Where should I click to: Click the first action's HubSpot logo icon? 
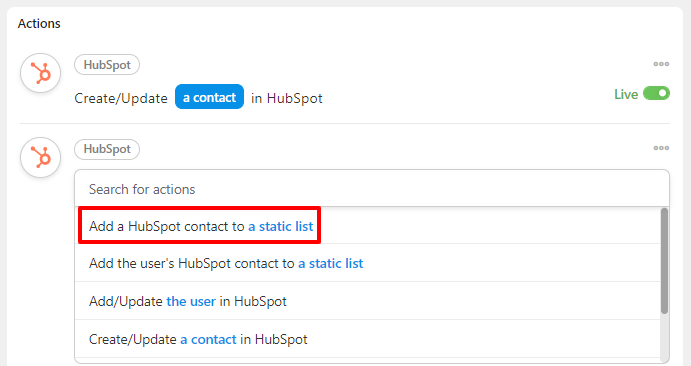point(41,73)
